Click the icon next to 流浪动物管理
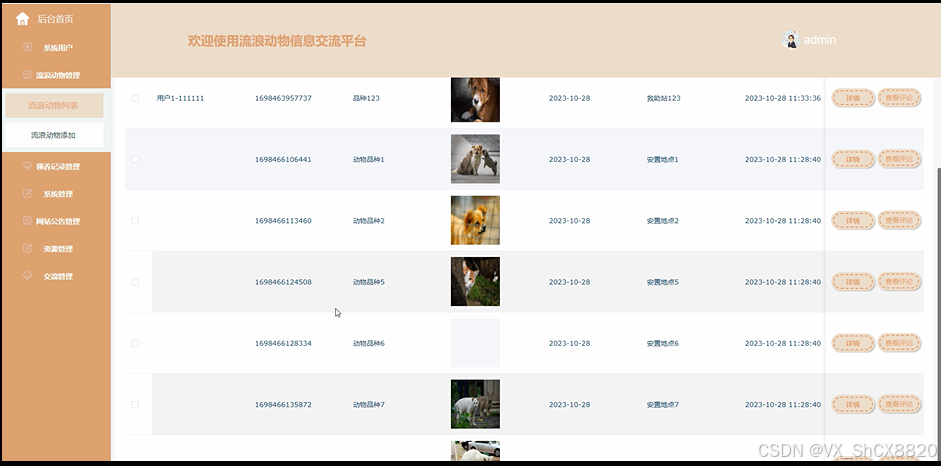 pos(27,74)
